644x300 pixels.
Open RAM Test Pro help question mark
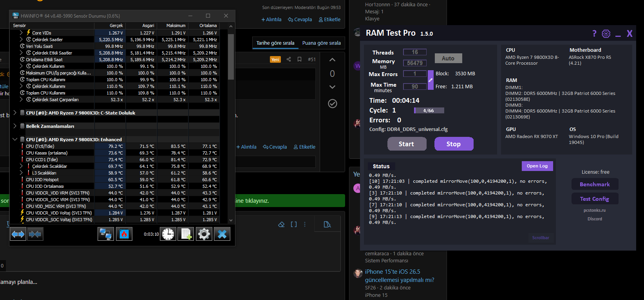(x=594, y=34)
